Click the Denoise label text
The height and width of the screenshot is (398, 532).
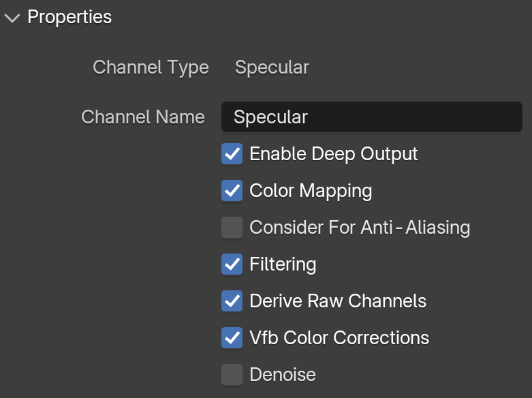[x=283, y=375]
